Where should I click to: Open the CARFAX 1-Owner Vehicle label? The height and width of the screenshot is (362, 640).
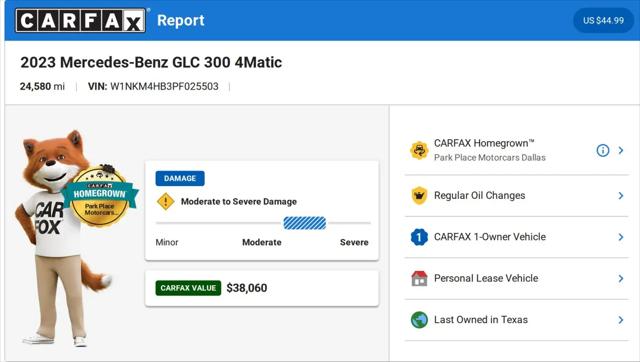490,237
